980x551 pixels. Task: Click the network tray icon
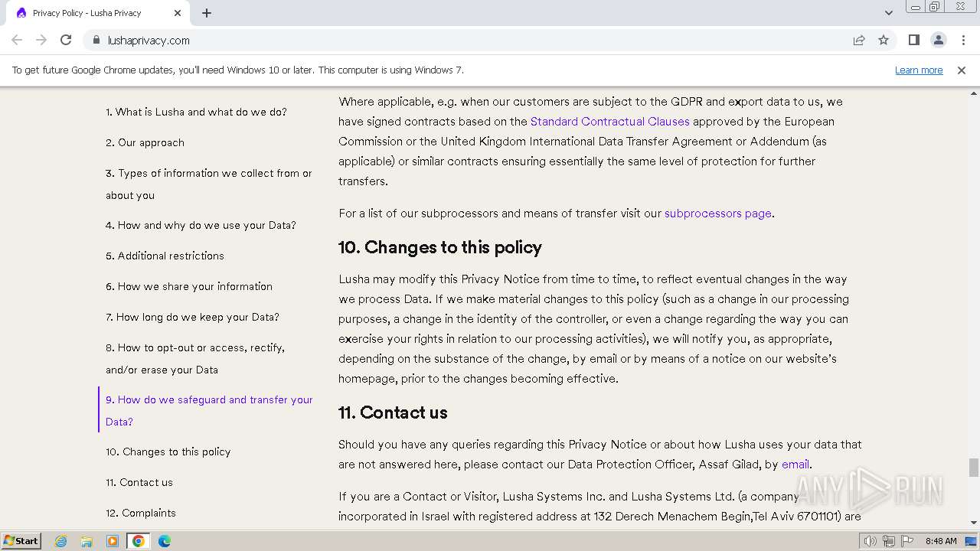click(888, 541)
